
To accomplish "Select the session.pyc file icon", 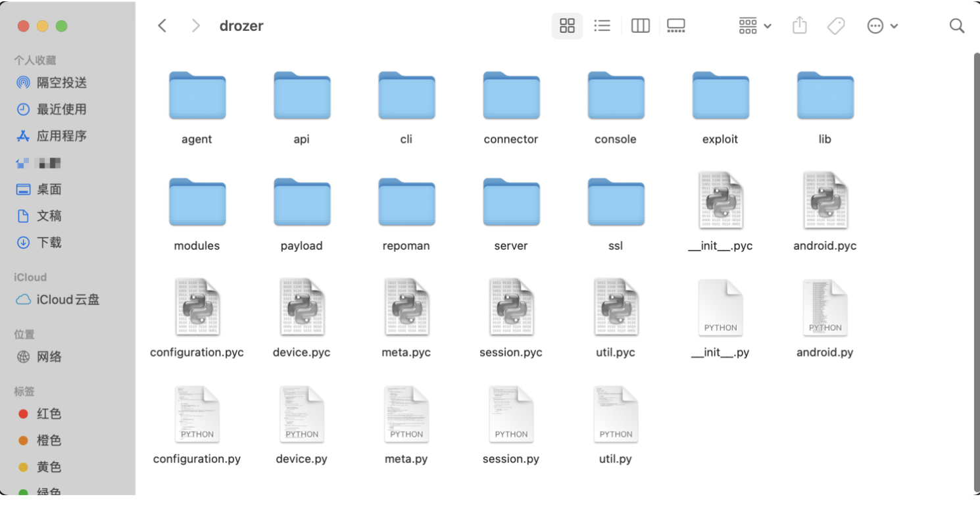I will [511, 307].
